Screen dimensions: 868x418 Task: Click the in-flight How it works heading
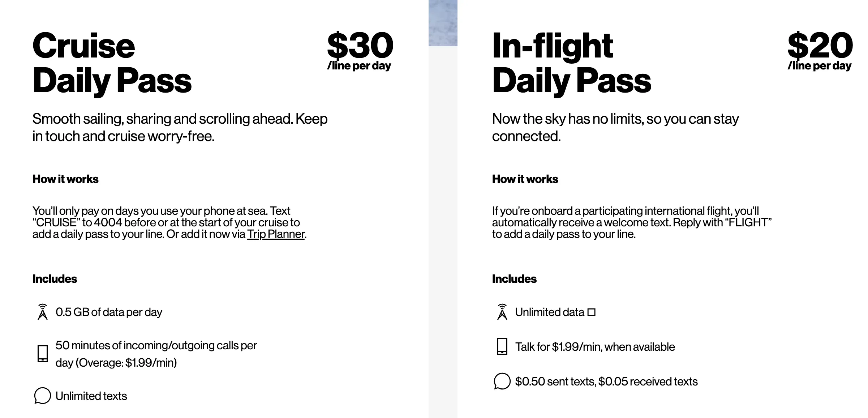[525, 179]
